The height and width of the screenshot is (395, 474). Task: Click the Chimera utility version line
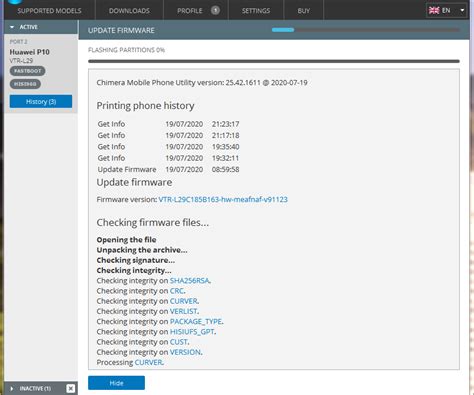coord(202,83)
